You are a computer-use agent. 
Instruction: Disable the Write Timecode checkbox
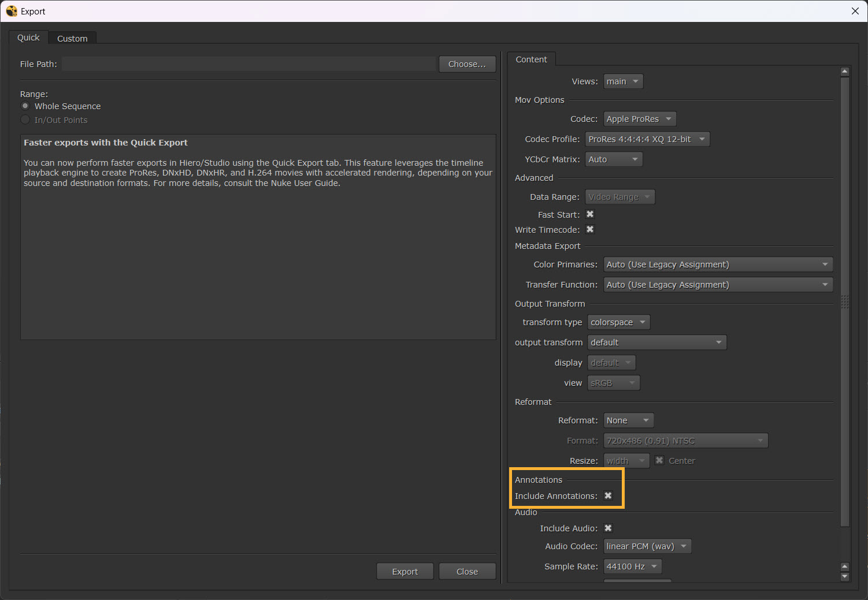(589, 229)
